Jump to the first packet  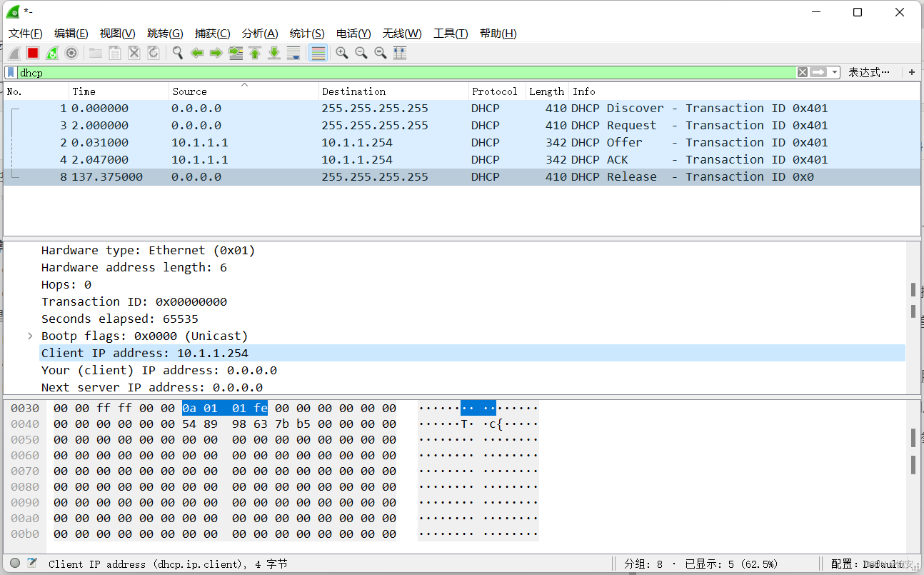[x=255, y=53]
